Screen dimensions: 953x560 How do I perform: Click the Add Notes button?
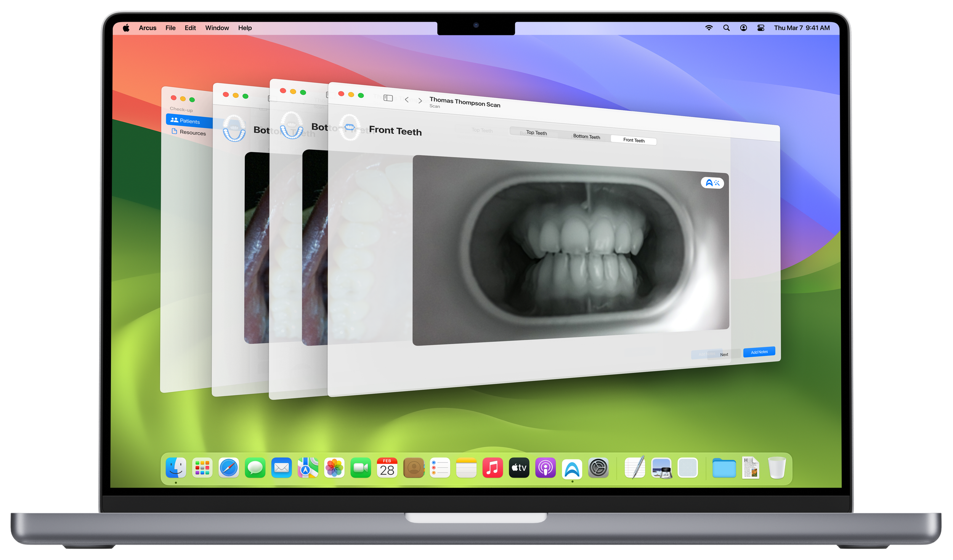coord(759,352)
